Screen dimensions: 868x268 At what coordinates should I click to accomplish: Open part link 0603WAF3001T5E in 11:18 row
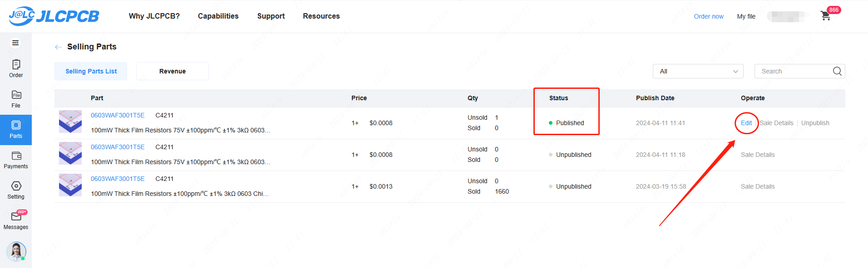coord(118,147)
